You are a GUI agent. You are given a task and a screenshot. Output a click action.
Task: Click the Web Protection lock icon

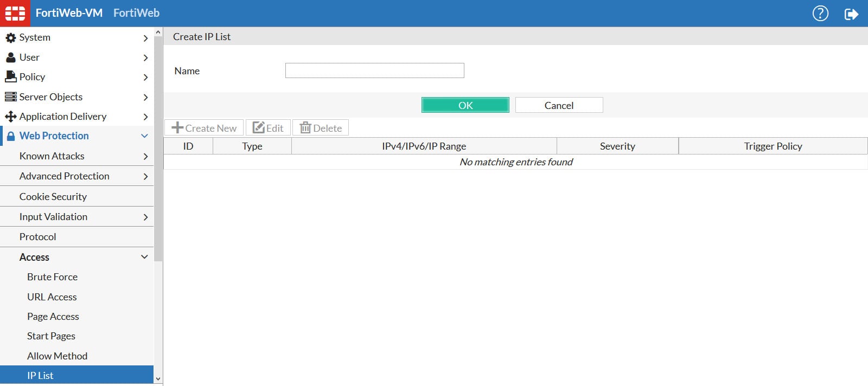10,136
